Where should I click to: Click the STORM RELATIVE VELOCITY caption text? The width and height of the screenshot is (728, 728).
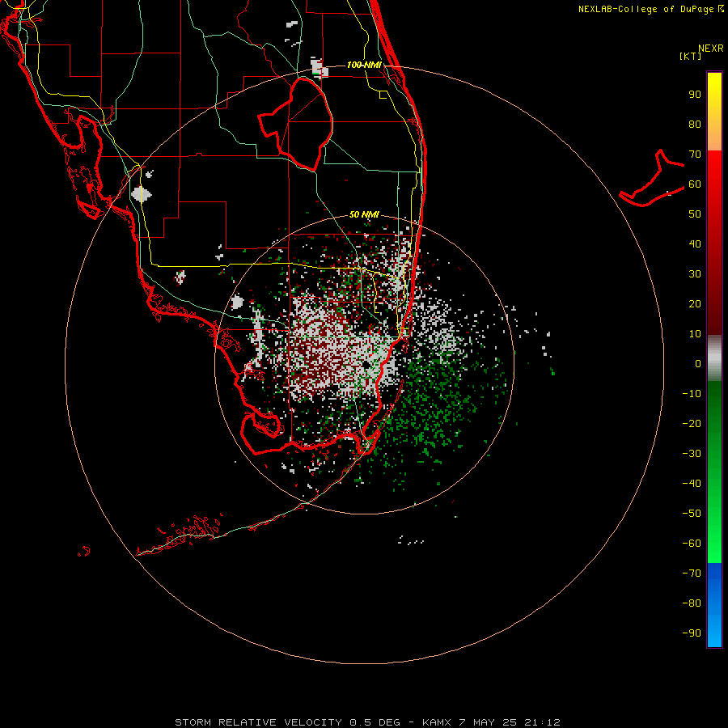tap(258, 722)
